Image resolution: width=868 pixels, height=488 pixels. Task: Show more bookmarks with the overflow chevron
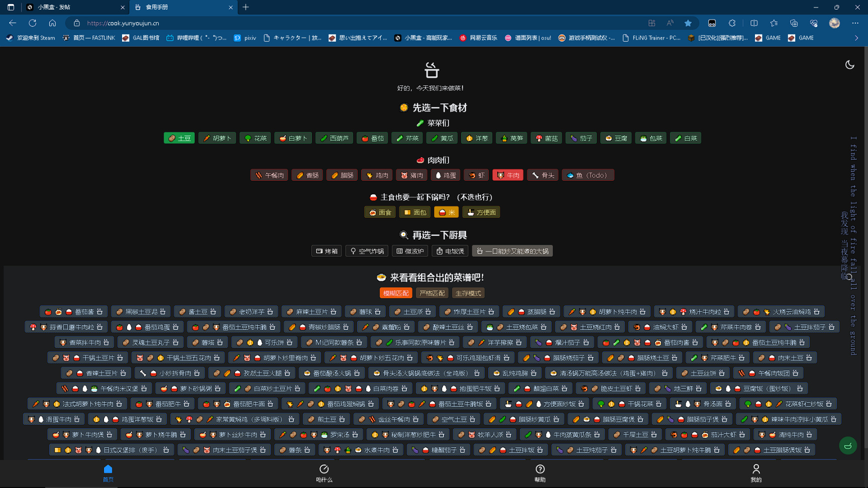tap(856, 38)
